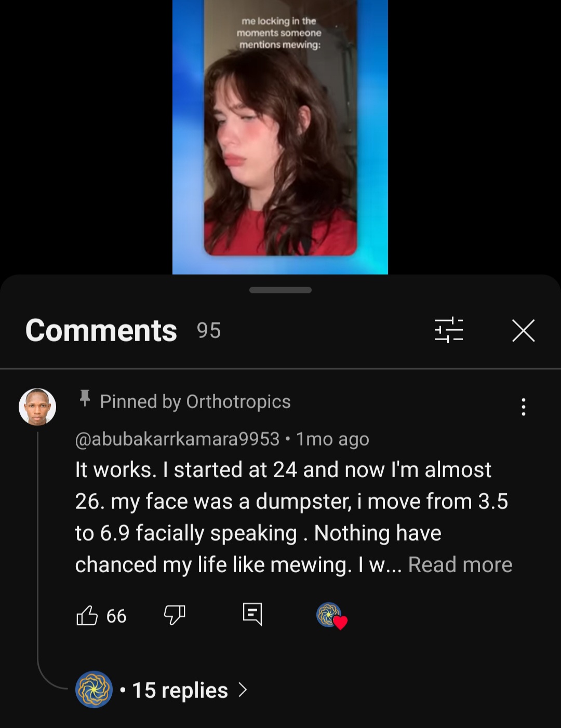The width and height of the screenshot is (561, 728).
Task: Expand comment with Read more
Action: coord(460,564)
